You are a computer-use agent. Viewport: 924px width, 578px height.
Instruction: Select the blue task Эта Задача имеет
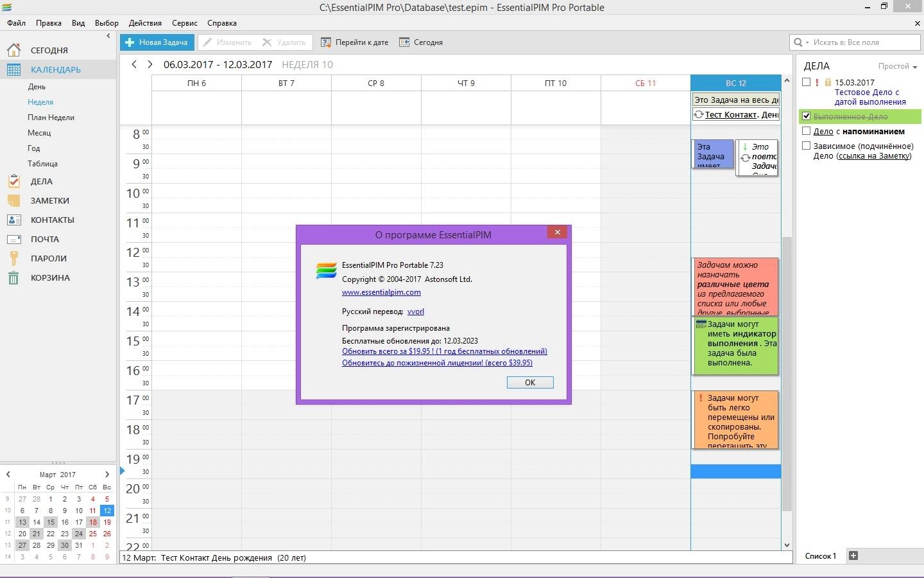click(713, 154)
